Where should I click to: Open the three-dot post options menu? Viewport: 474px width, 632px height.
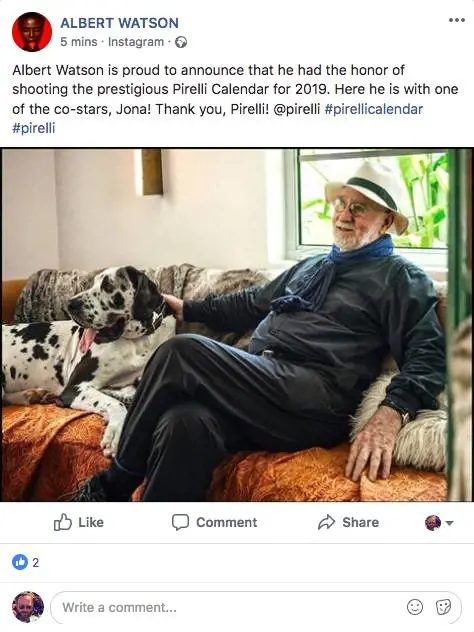(457, 21)
